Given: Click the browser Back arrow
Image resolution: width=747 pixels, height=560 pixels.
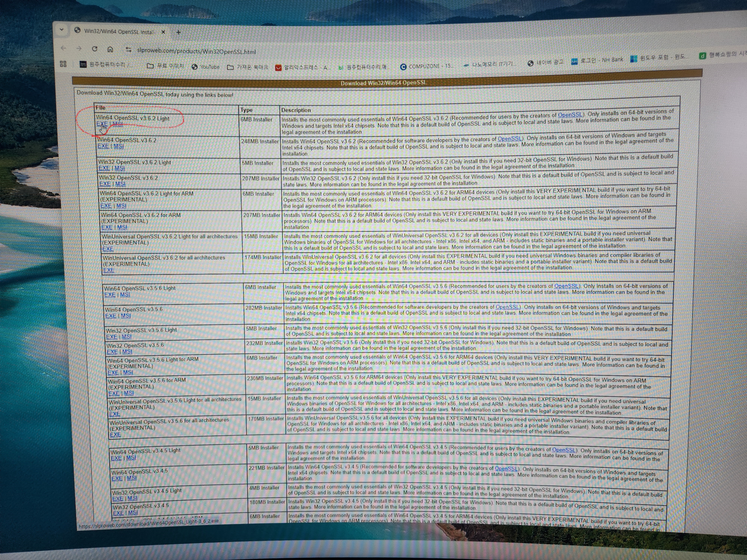Looking at the screenshot, I should pos(63,48).
